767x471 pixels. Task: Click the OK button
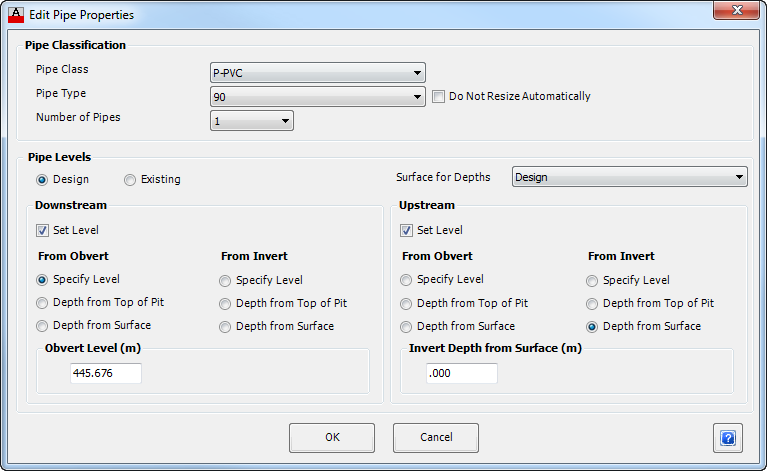click(x=332, y=438)
